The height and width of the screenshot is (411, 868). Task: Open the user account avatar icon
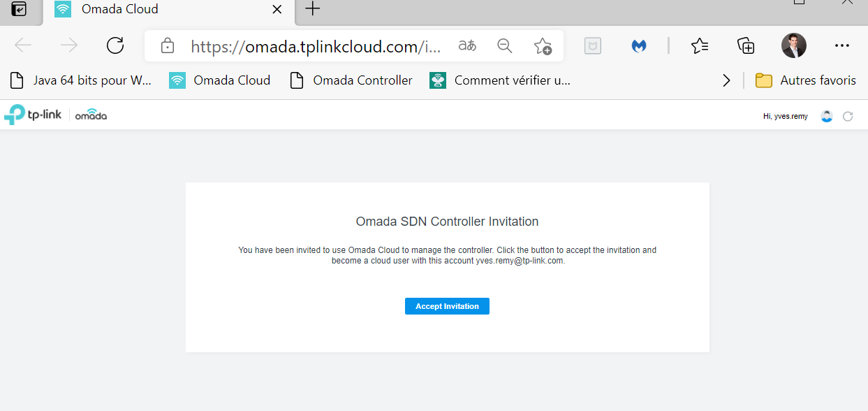(827, 117)
